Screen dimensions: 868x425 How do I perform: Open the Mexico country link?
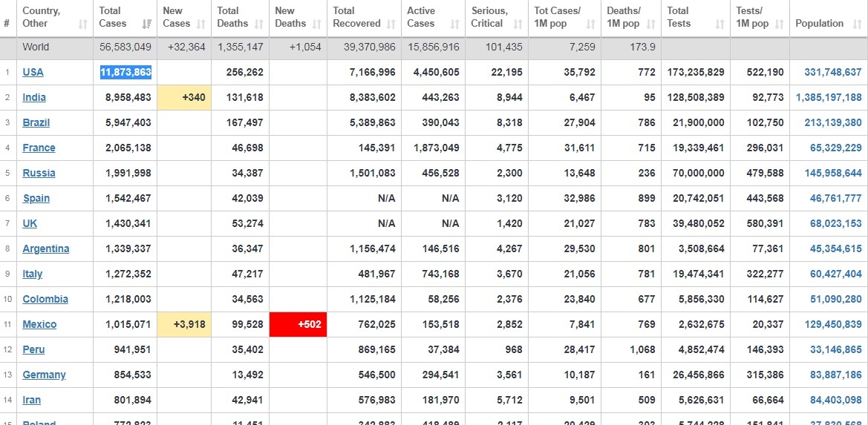click(39, 324)
